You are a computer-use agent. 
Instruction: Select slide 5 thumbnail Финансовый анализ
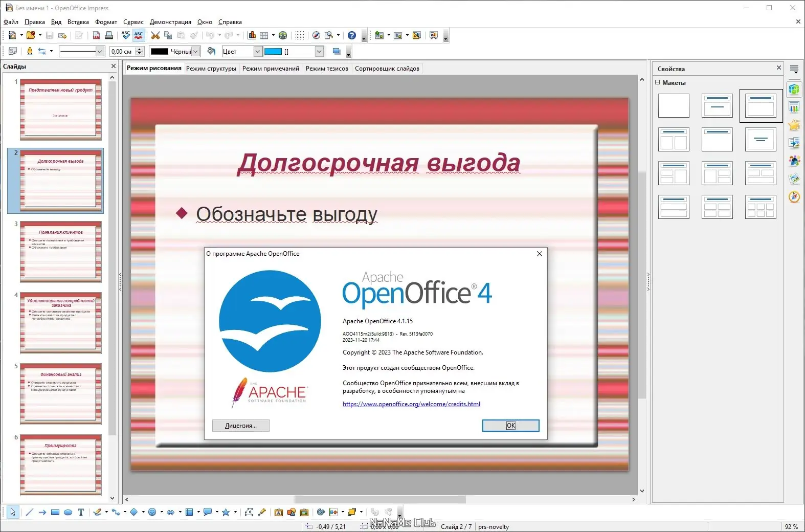coord(61,394)
